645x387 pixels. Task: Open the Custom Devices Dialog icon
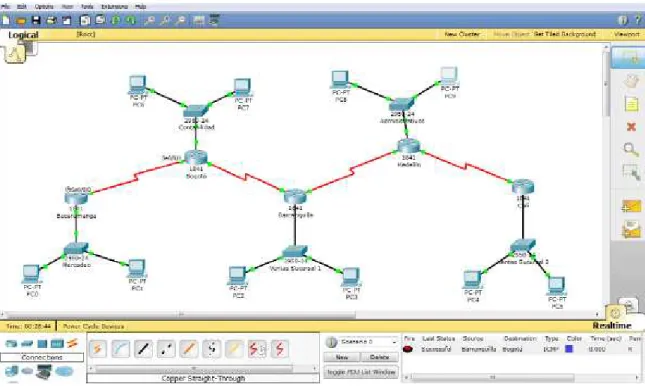click(214, 20)
